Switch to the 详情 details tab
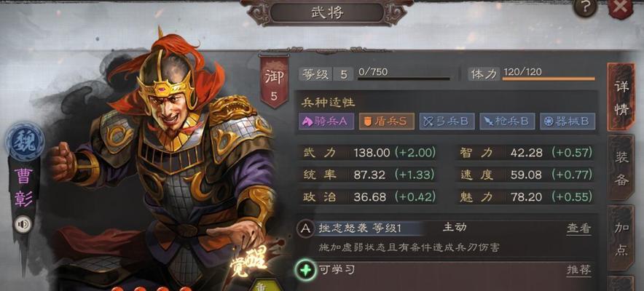 click(x=621, y=97)
